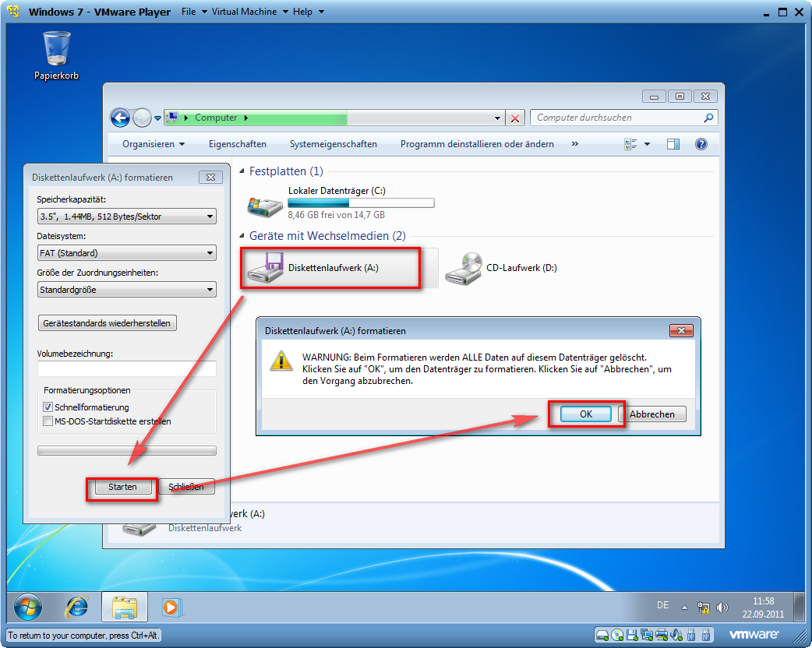Click Systemeigenschaften in the Explorer toolbar

pyautogui.click(x=334, y=144)
